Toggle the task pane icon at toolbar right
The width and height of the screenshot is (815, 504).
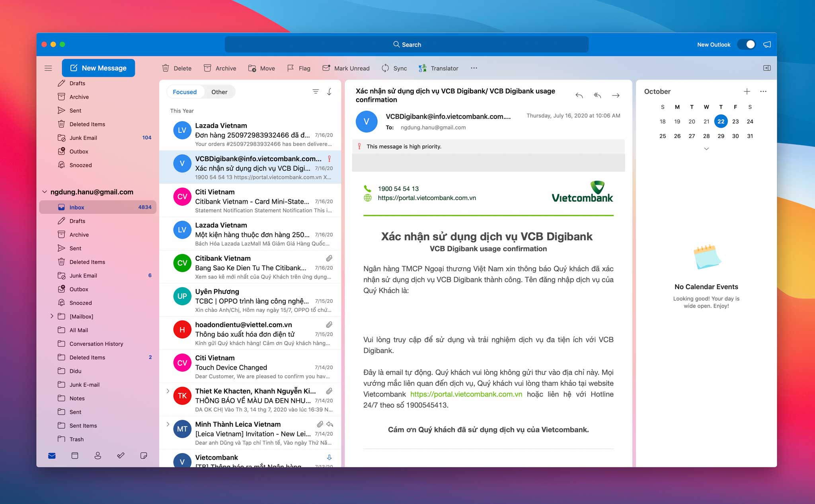[767, 68]
